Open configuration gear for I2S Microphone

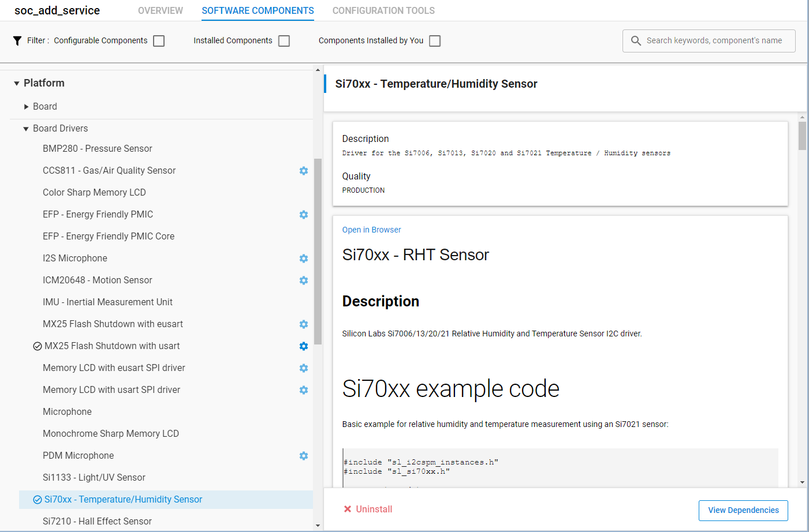coord(304,258)
